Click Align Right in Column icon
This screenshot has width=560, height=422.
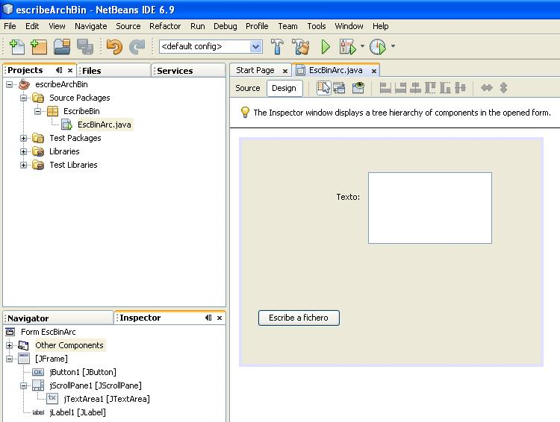point(400,88)
